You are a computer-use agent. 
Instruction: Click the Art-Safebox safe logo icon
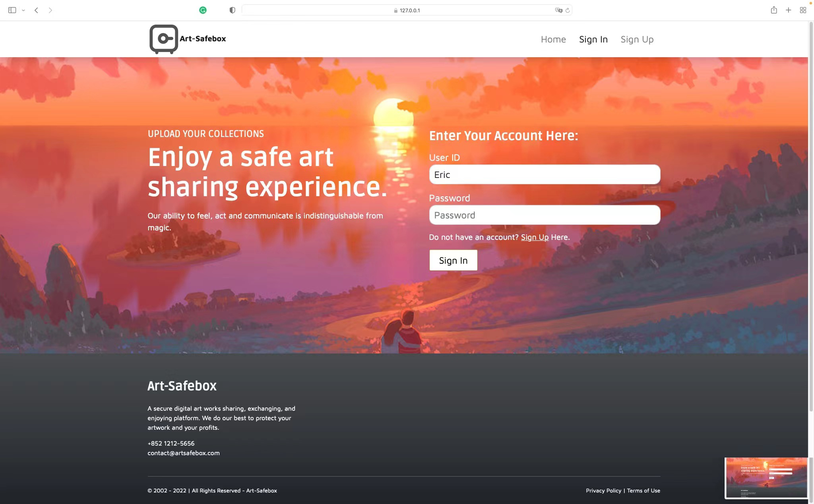coord(163,39)
